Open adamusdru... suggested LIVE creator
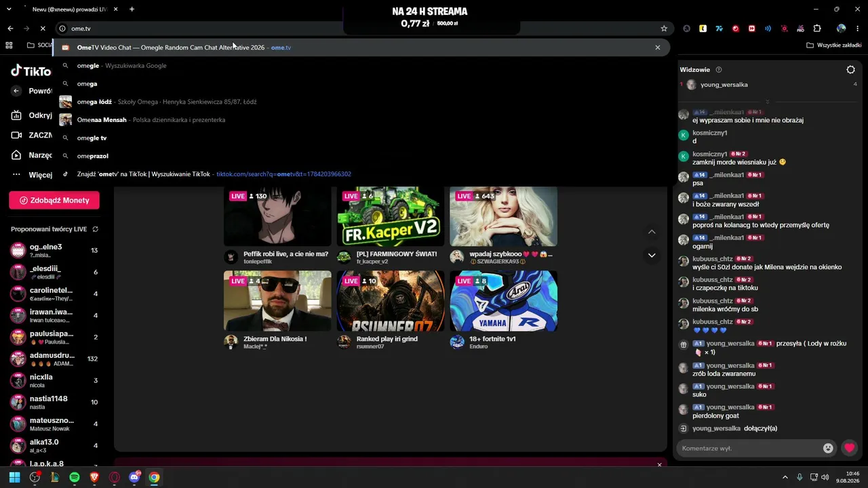Viewport: 868px width, 488px height. (x=54, y=359)
